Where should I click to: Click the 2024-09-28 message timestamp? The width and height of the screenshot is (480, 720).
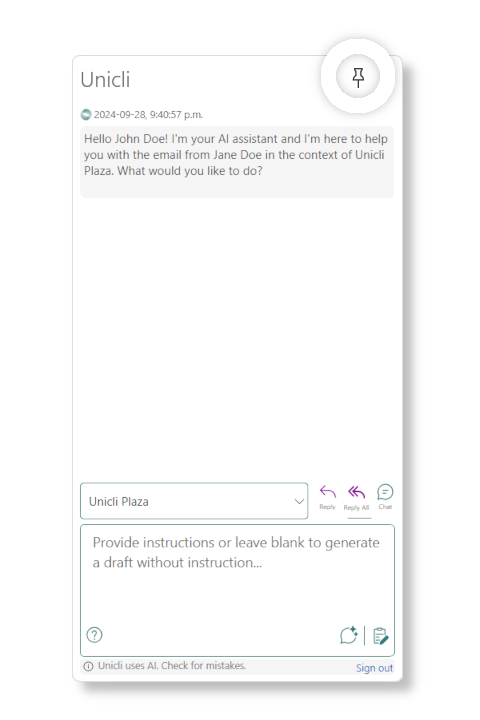tap(148, 114)
